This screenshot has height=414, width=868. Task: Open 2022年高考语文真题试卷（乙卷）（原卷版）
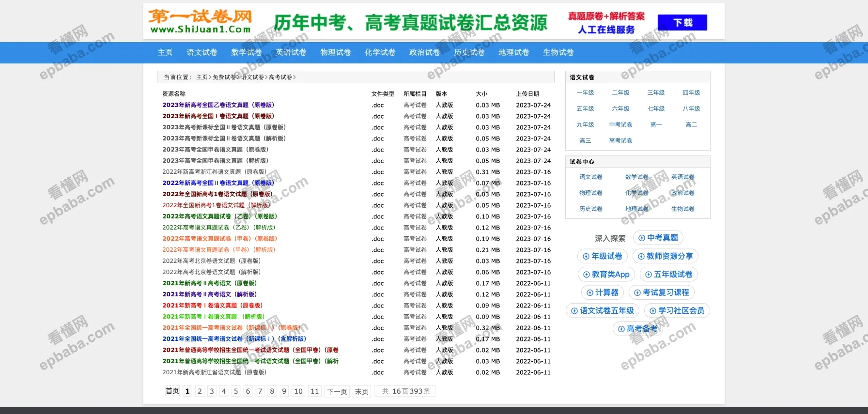click(x=220, y=216)
